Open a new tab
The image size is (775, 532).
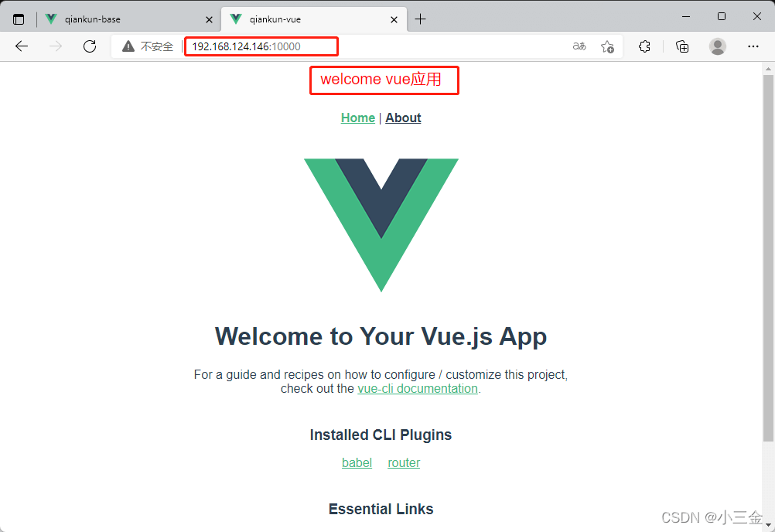tap(420, 19)
